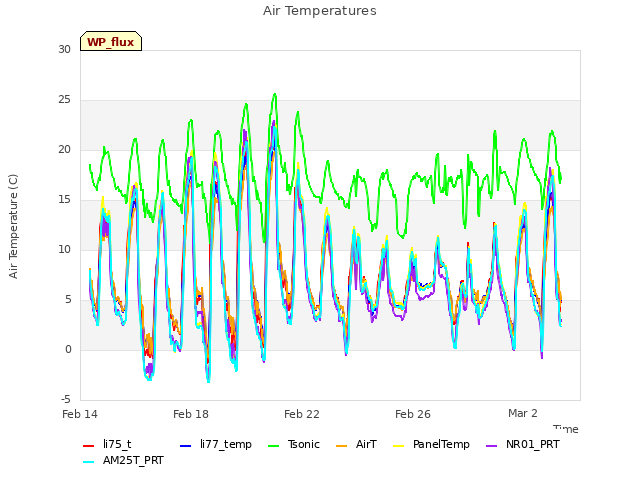Click the yellow PanelTemp legend color marker
The width and height of the screenshot is (640, 480).
pos(398,445)
